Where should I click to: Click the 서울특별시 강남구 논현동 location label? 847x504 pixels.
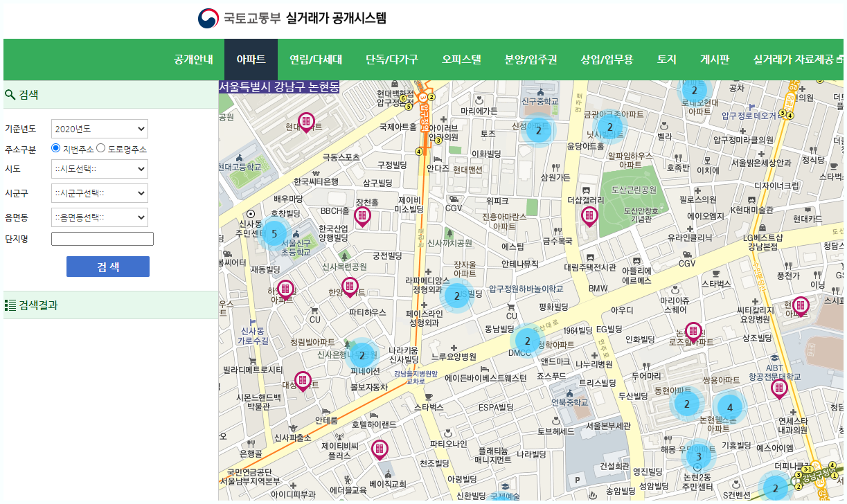(x=279, y=87)
